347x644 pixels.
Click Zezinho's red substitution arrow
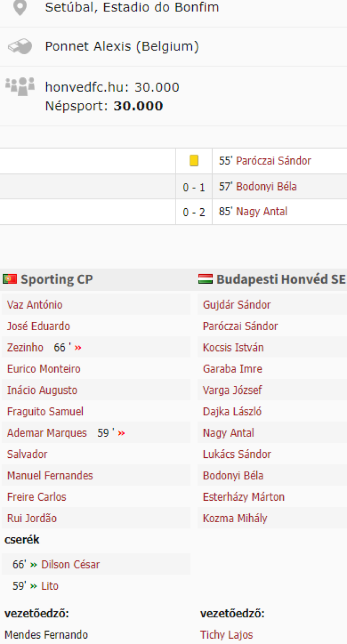78,348
